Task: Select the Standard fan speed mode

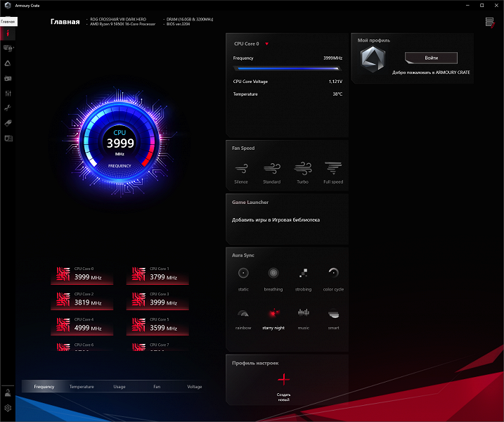Action: click(x=271, y=173)
